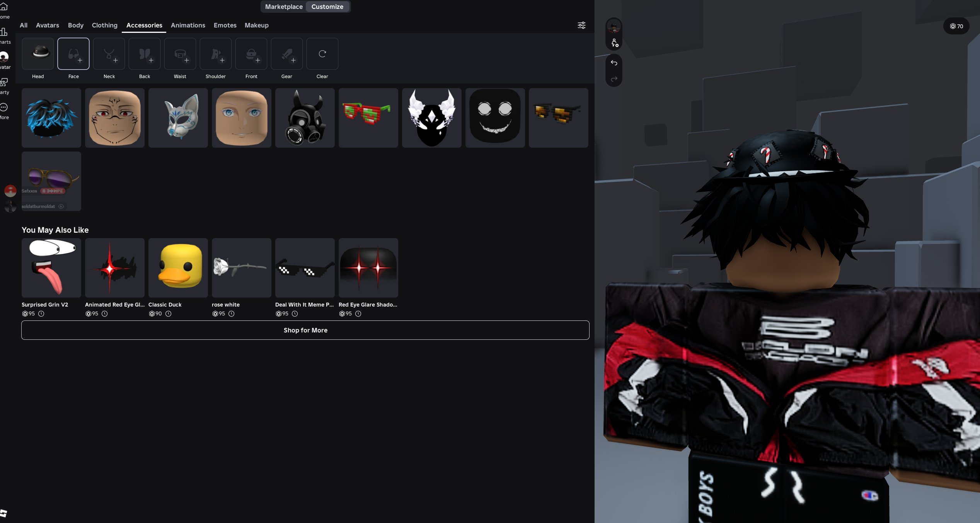Open the rose white item
The height and width of the screenshot is (523, 980).
point(242,268)
